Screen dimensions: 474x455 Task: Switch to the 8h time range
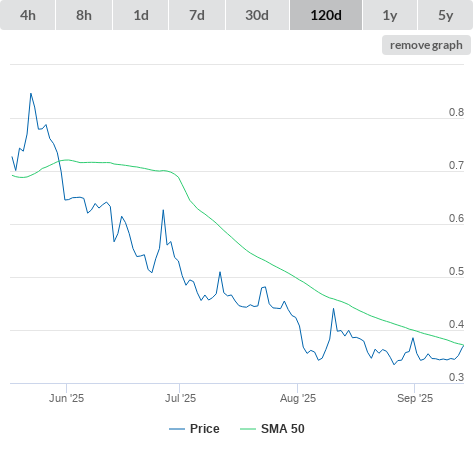click(x=84, y=15)
